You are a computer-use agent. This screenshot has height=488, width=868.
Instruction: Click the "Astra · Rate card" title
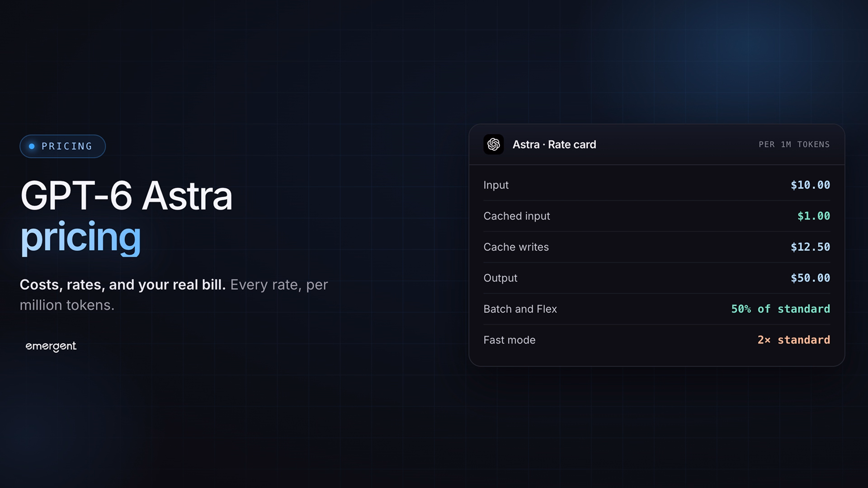554,145
